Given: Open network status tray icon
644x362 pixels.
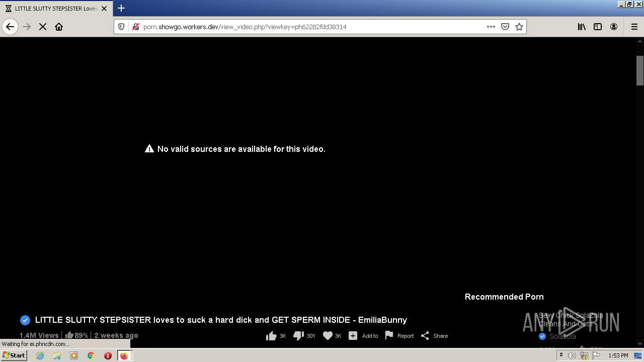Looking at the screenshot, I should [x=584, y=355].
